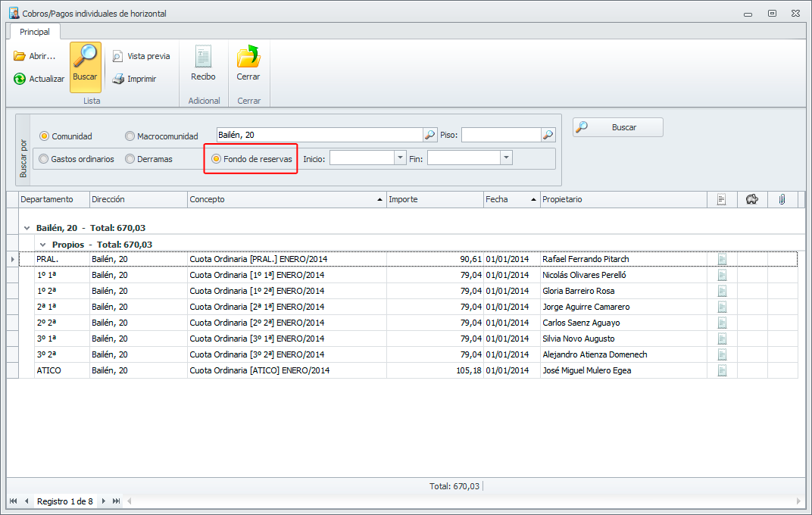Open receipt document icon in PRAL. row
812x515 pixels.
722,259
